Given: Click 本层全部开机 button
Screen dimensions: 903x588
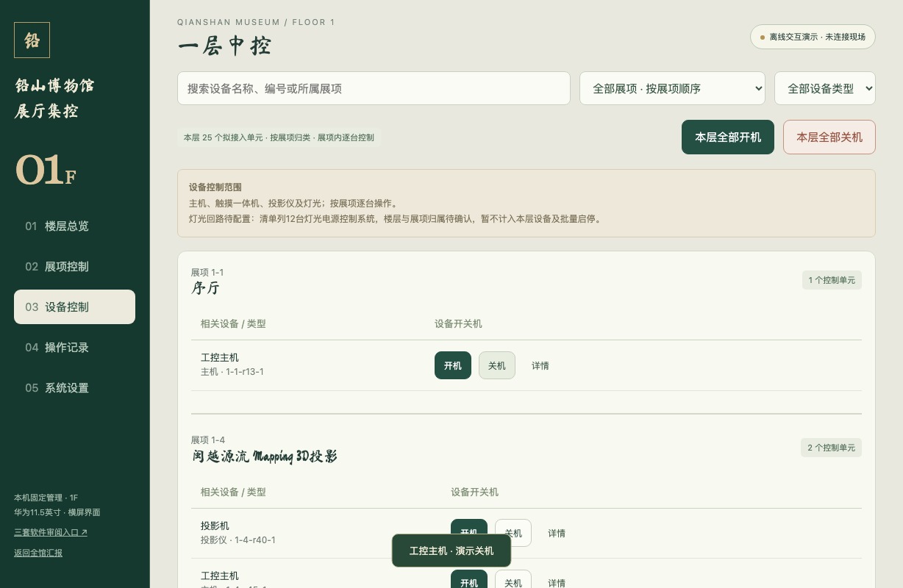Looking at the screenshot, I should pyautogui.click(x=728, y=137).
